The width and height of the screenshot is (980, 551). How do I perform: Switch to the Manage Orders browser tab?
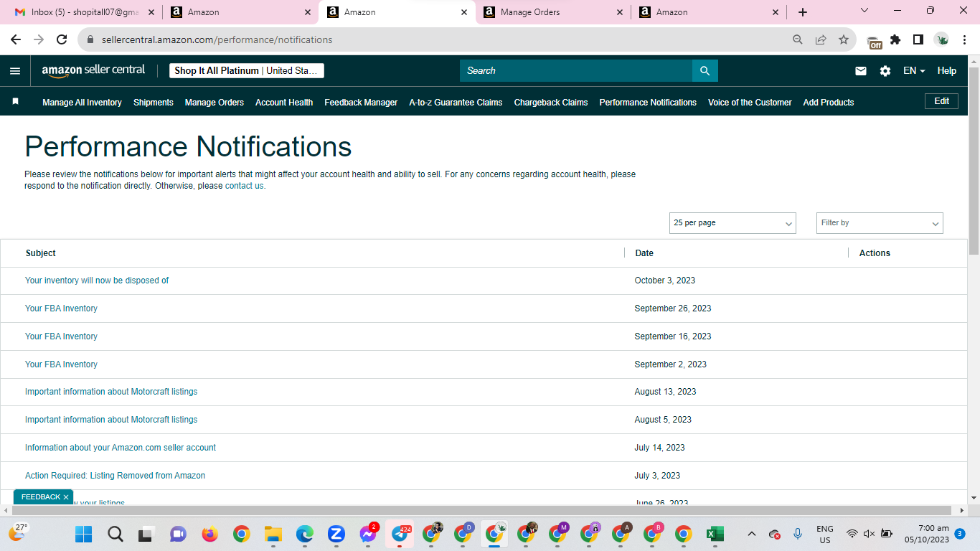click(552, 12)
